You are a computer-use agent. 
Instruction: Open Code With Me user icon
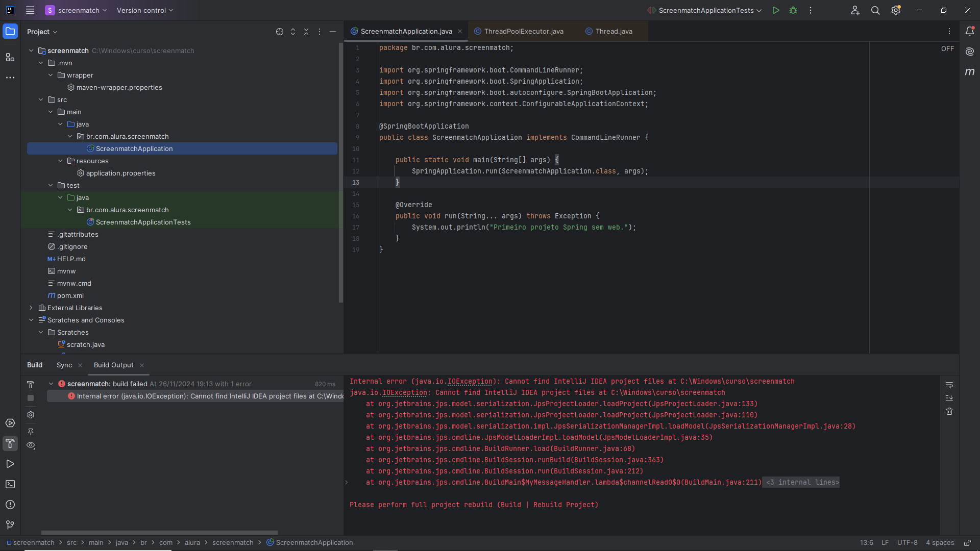pos(855,10)
